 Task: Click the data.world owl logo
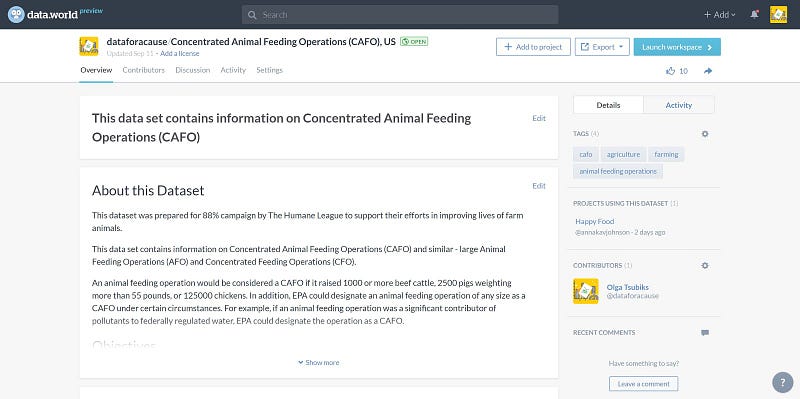coord(16,14)
